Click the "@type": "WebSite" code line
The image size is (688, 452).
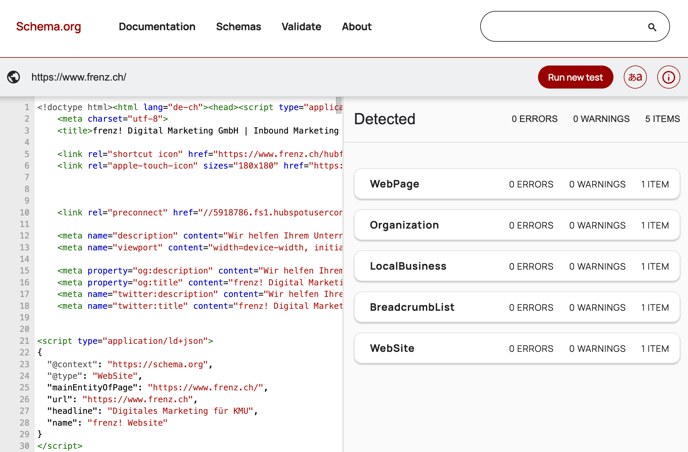click(x=94, y=376)
